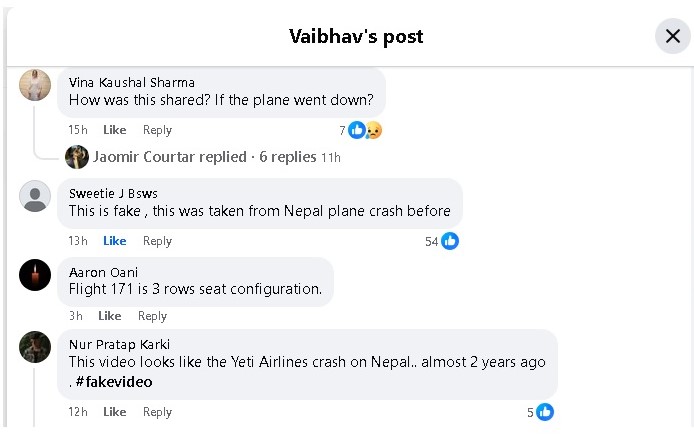Expand Jaomir Courtar's 6 replies thread

[205, 157]
